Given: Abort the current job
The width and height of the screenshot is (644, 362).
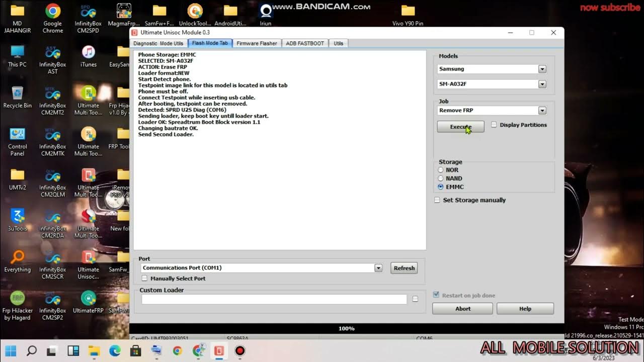Looking at the screenshot, I should tap(463, 309).
